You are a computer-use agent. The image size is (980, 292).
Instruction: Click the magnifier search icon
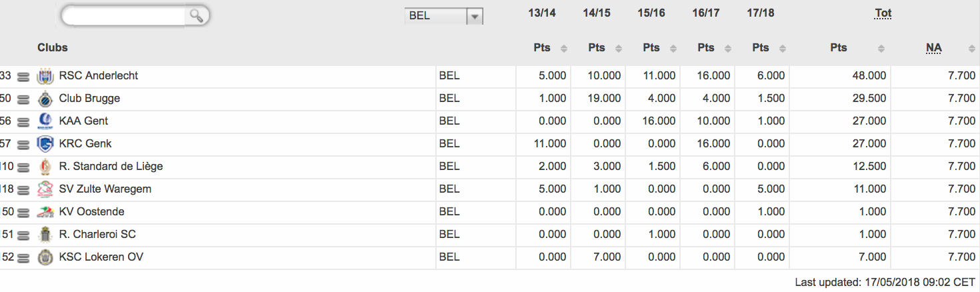pos(196,15)
